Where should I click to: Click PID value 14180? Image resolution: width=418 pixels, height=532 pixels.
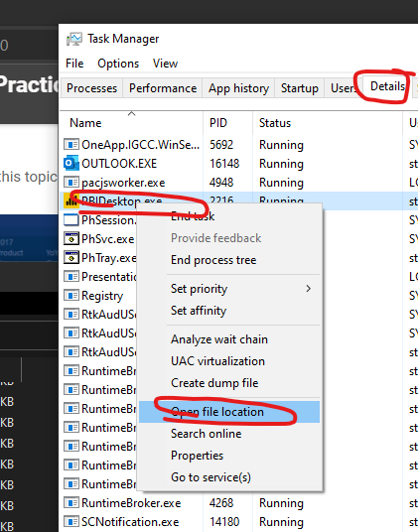(224, 522)
